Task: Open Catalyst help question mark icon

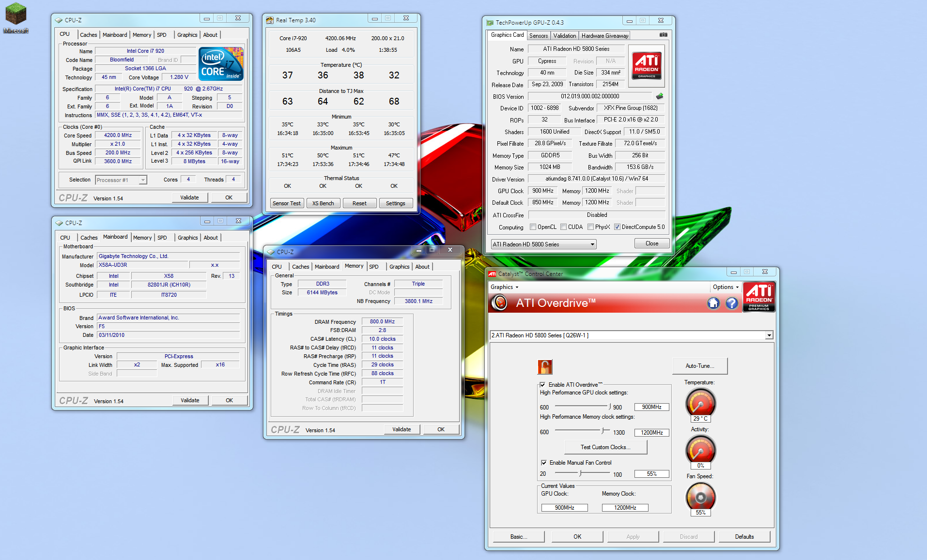Action: 732,303
